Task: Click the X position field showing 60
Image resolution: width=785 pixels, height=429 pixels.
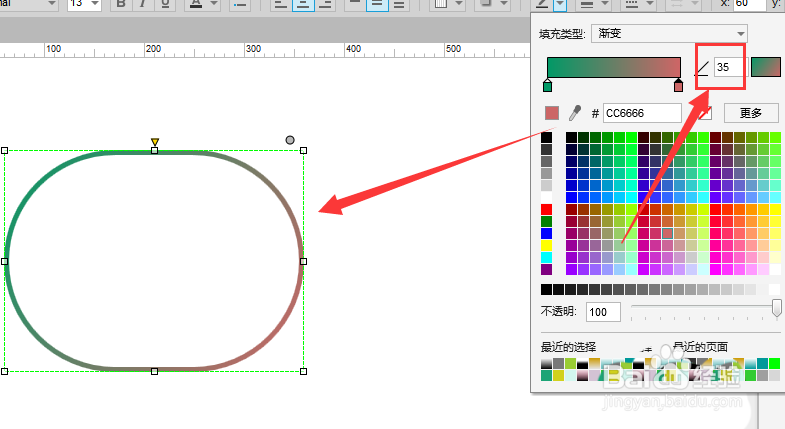Action: (749, 5)
